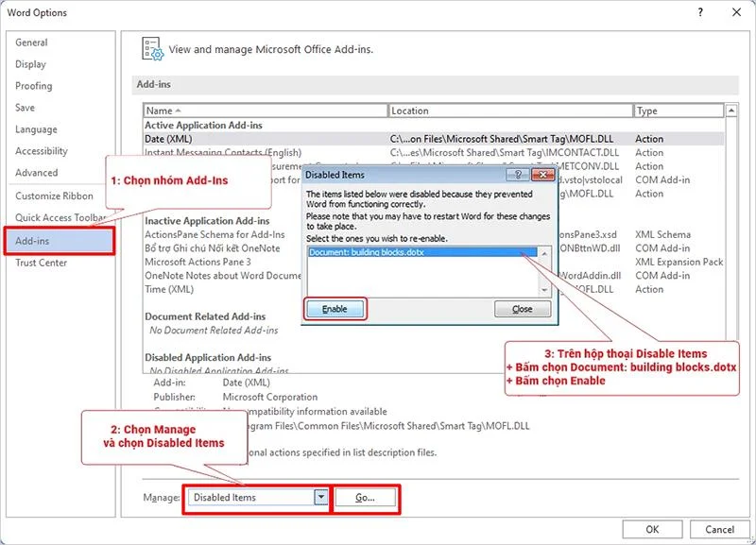Screen dimensions: 756x545
Task: Select Document: building blocks.dotx item
Action: coord(422,252)
